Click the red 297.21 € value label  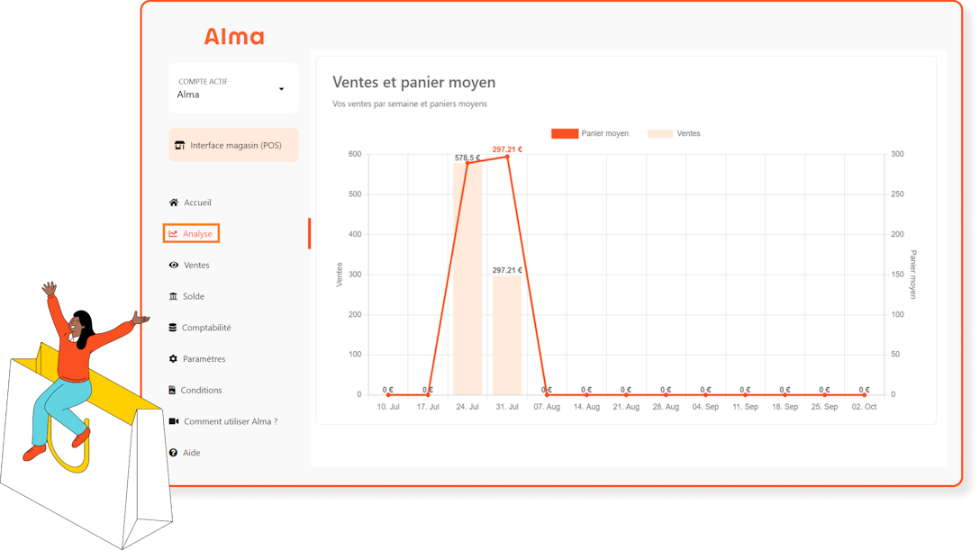tap(507, 149)
